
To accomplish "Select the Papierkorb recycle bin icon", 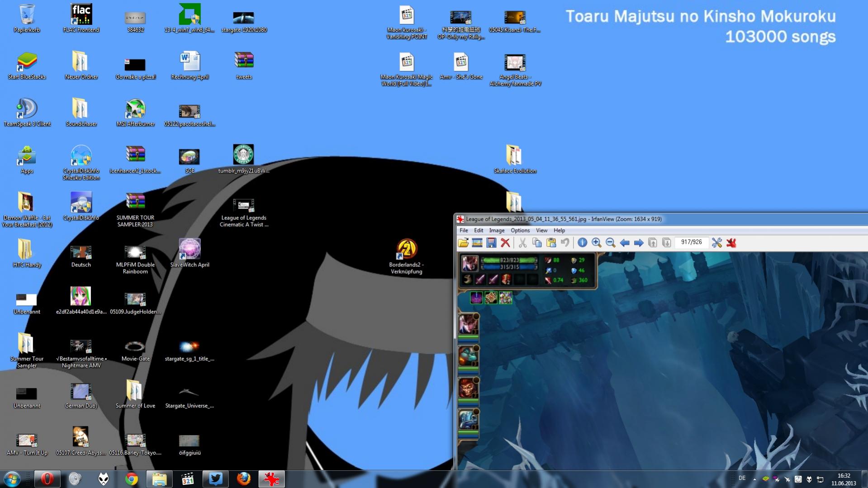I will pos(27,19).
